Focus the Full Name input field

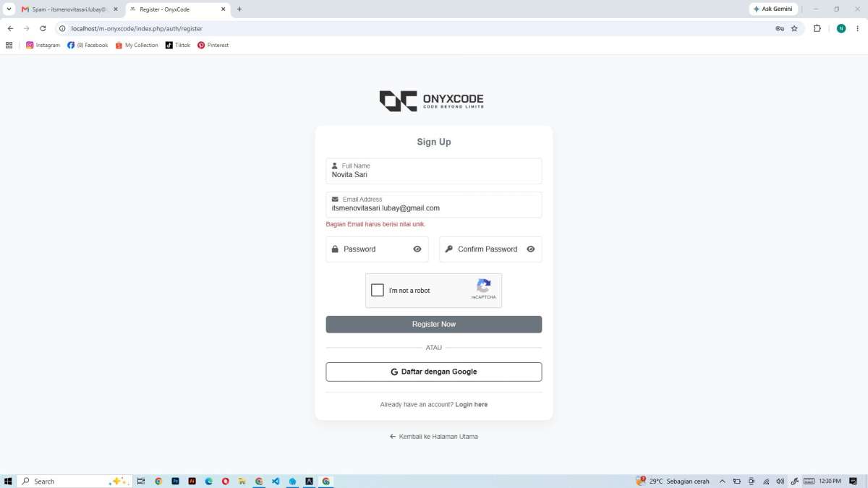[x=434, y=171]
